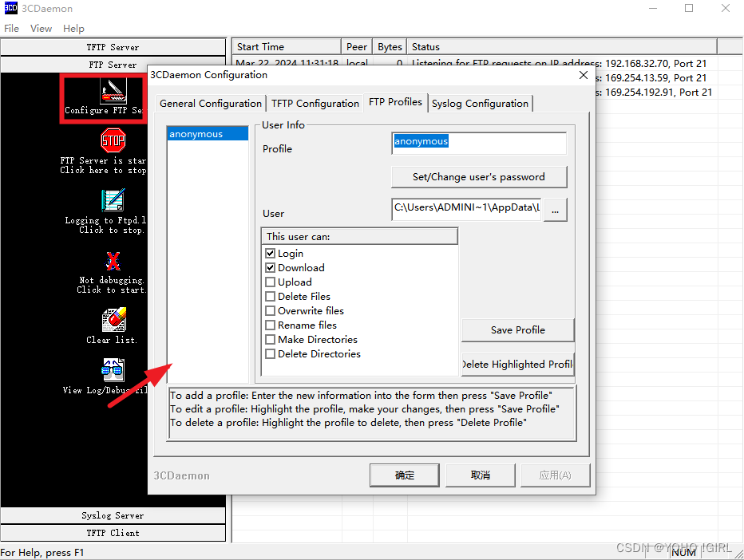The width and height of the screenshot is (744, 560).
Task: Enable the Overwrite files checkbox
Action: point(271,310)
